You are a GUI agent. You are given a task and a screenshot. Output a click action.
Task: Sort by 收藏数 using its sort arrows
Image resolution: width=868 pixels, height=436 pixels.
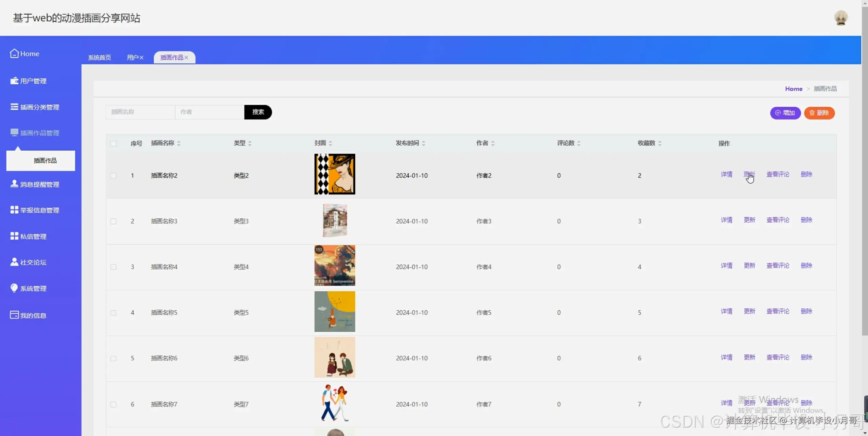tap(659, 143)
